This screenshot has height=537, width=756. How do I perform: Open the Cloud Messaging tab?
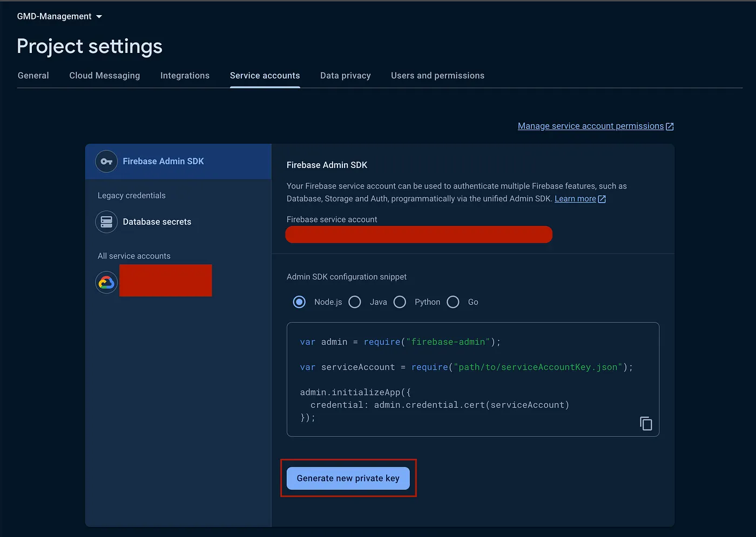(x=105, y=76)
